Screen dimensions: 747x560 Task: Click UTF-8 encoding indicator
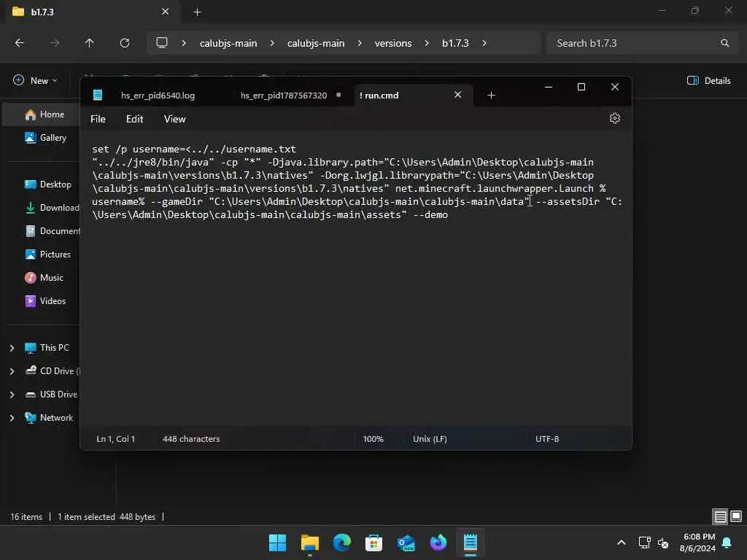point(547,438)
